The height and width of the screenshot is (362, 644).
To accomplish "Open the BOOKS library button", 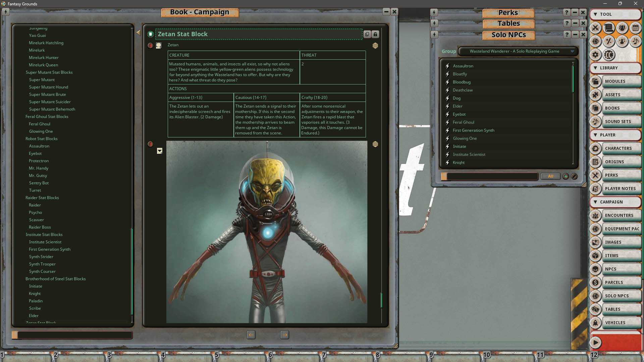I will (x=622, y=108).
